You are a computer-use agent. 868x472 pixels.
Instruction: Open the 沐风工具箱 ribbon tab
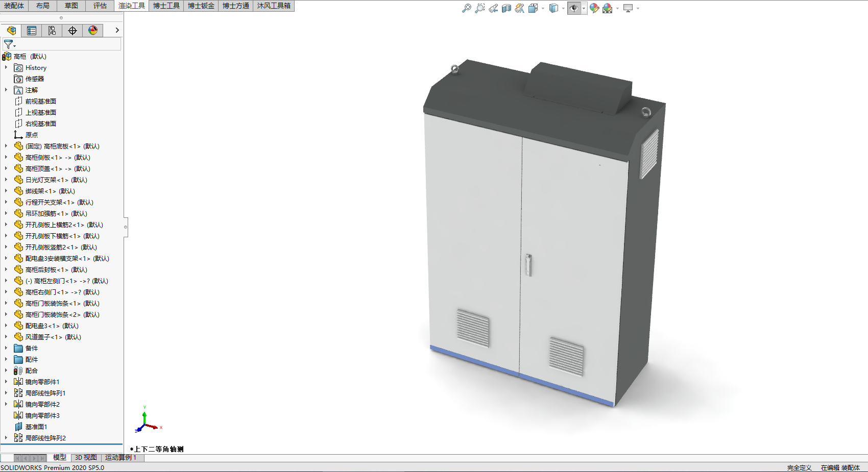274,6
